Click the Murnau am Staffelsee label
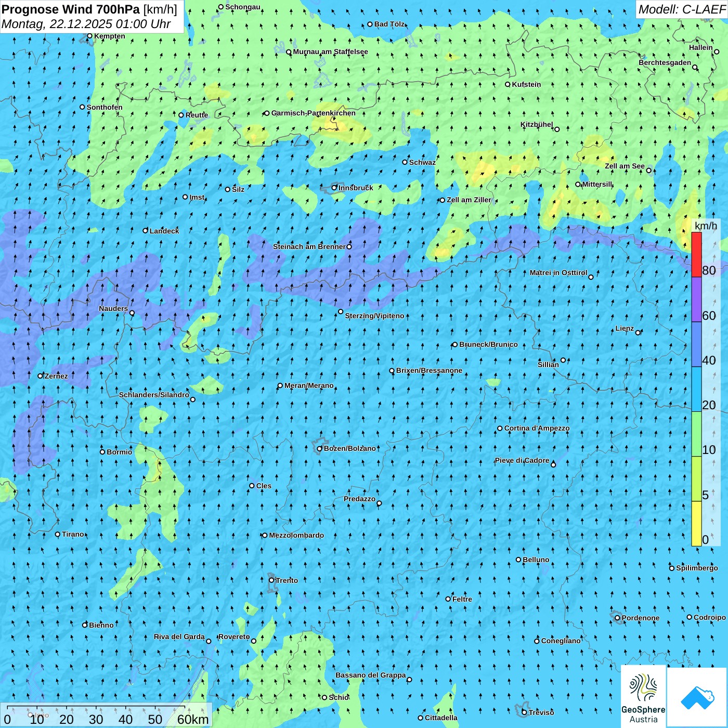Screen dimensions: 728x728 pos(330,52)
